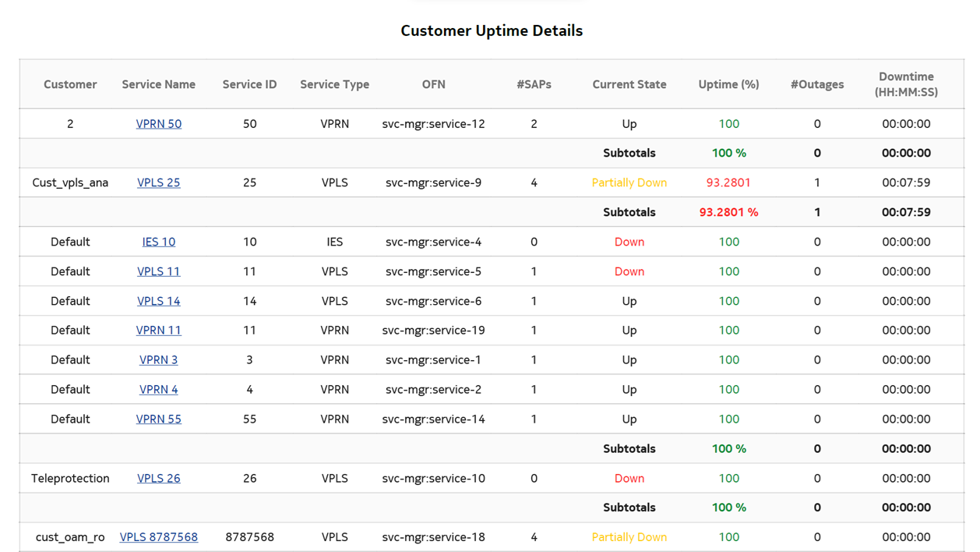
Task: Select the svc-mgr:service-2 OFN cell
Action: (x=433, y=390)
